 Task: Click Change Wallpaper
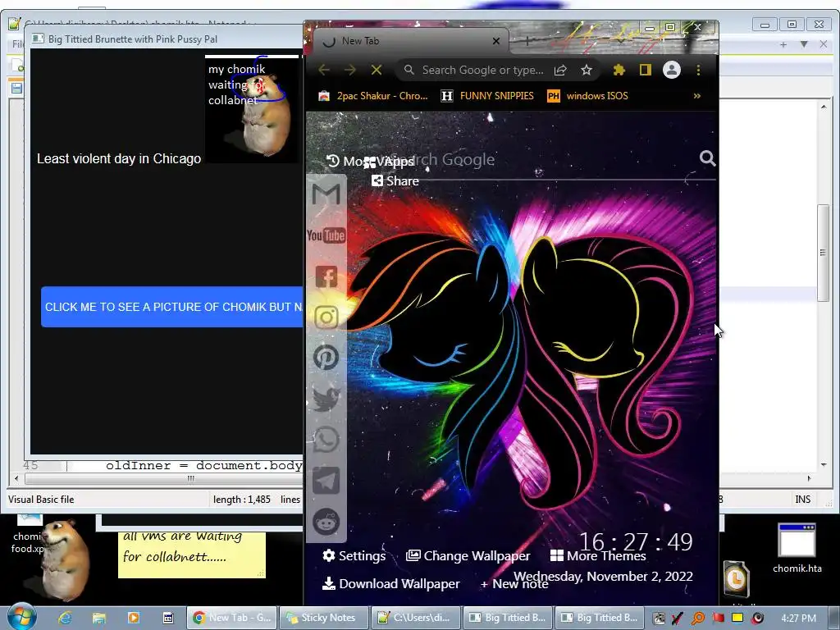click(x=468, y=555)
